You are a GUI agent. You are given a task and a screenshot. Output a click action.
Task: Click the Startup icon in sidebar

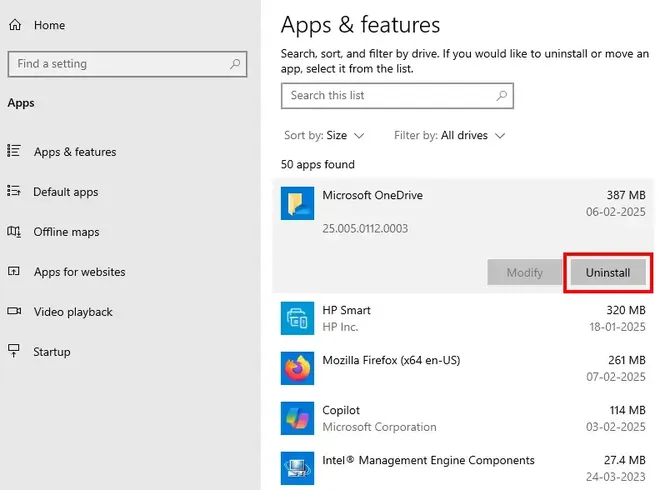point(13,350)
